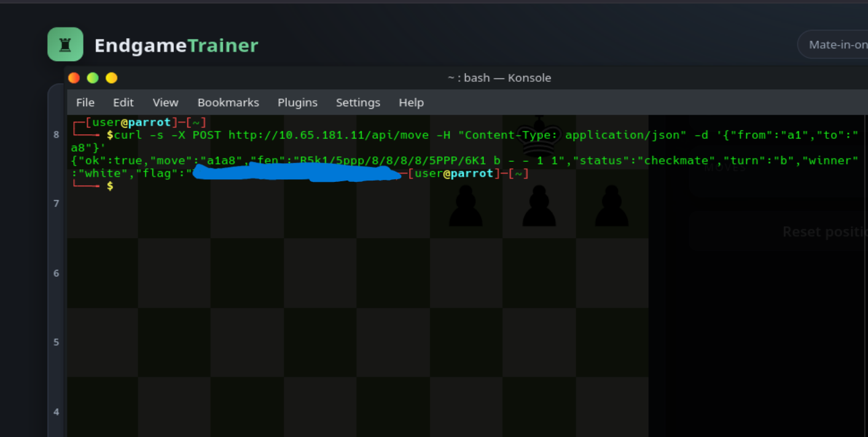The width and height of the screenshot is (868, 437).
Task: Select the black pawn on h7
Action: tap(611, 205)
